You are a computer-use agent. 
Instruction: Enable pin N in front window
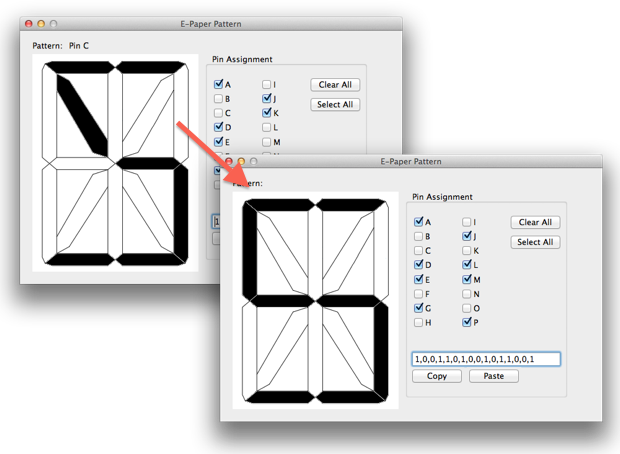click(467, 294)
